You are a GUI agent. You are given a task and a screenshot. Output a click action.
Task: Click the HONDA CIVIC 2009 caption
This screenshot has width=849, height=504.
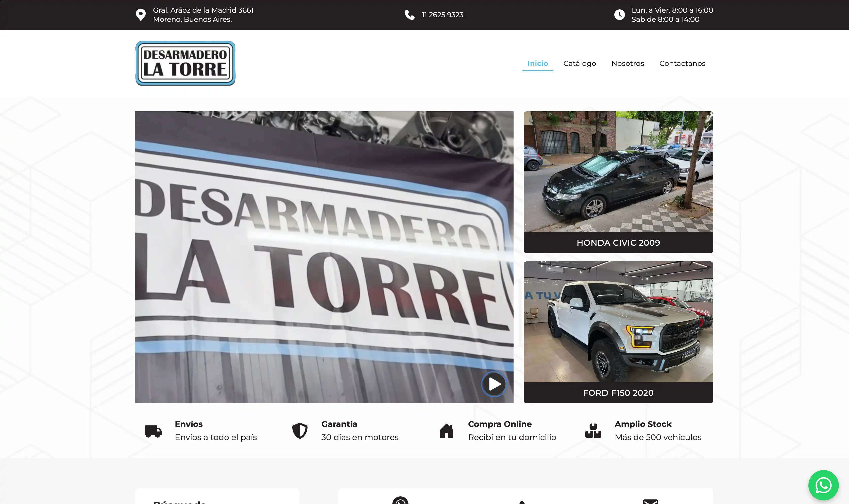618,243
